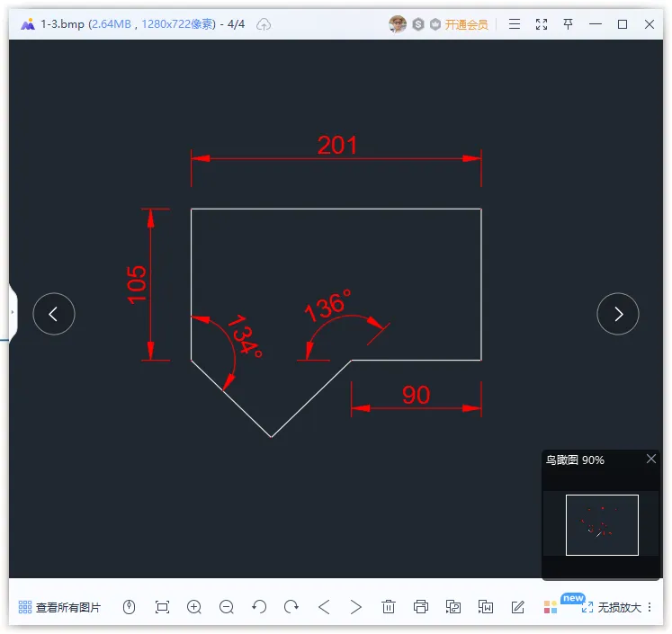Expand the left side panel handle

coord(13,312)
